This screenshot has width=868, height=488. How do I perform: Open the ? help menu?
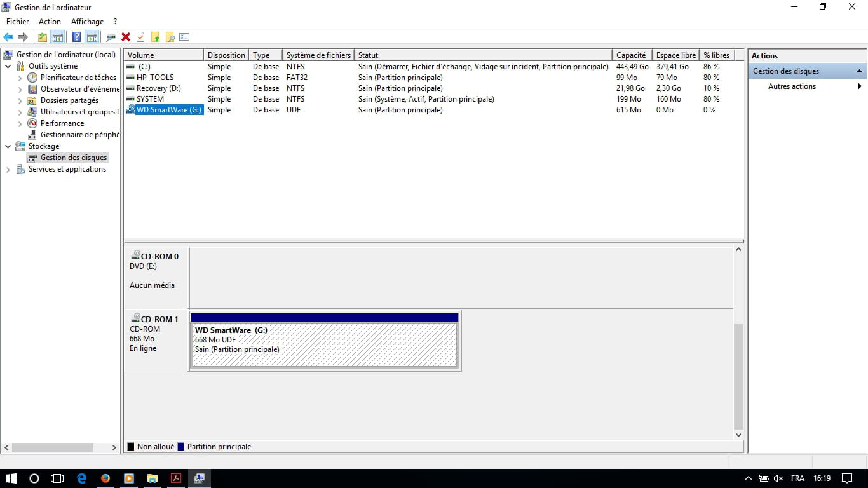point(115,22)
